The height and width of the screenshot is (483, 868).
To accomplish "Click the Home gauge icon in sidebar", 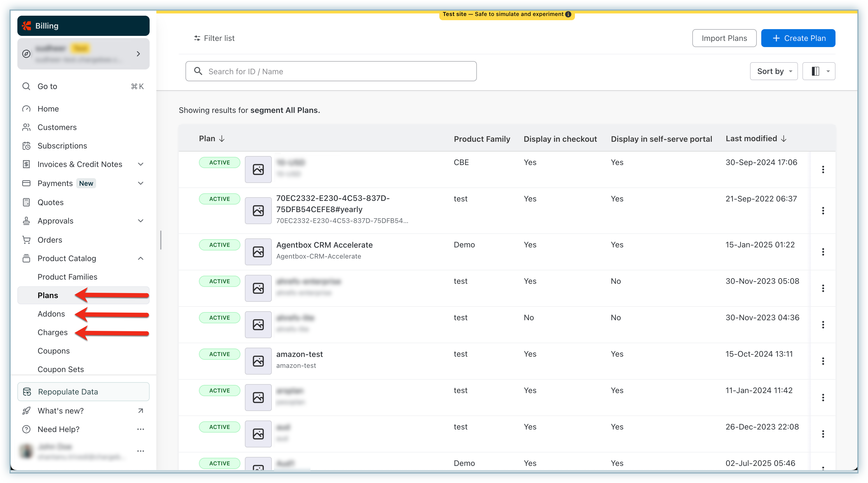I will pos(26,109).
